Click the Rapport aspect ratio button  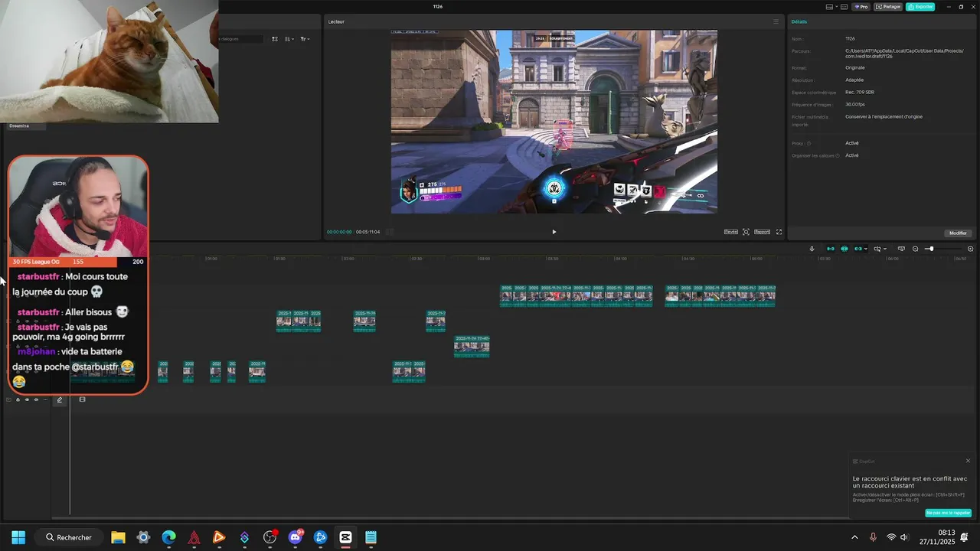762,232
